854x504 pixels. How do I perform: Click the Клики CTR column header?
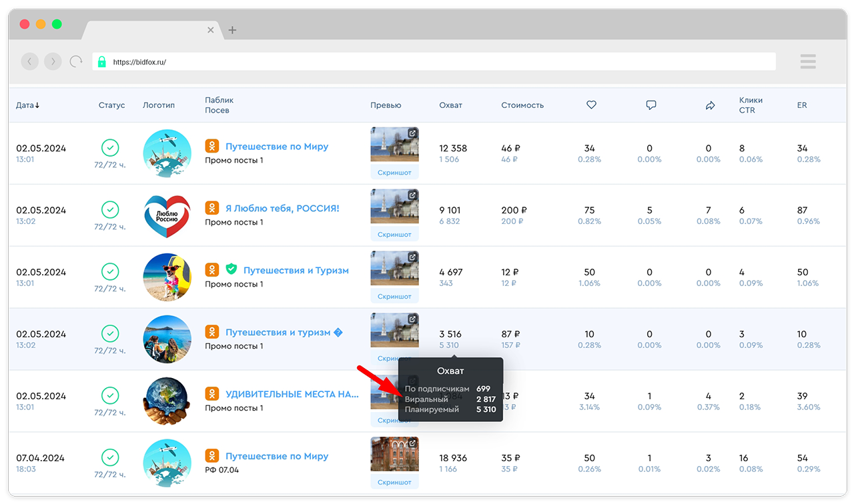click(x=751, y=105)
